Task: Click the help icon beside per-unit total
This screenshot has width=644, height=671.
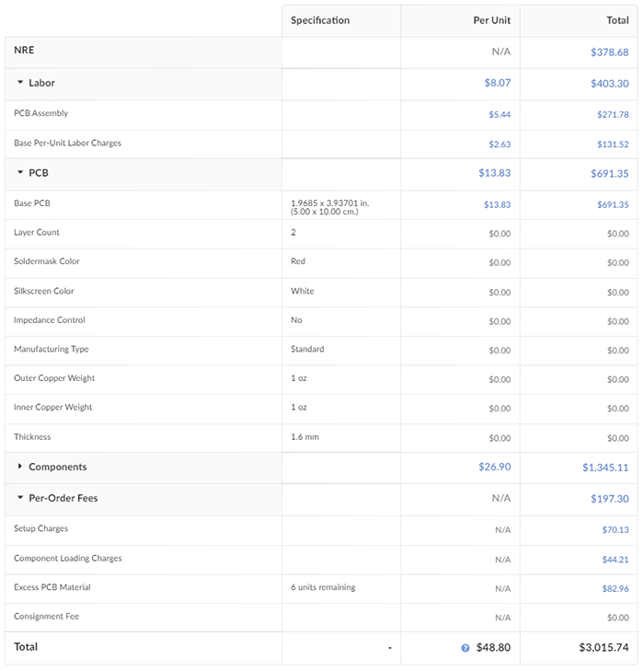Action: (466, 648)
